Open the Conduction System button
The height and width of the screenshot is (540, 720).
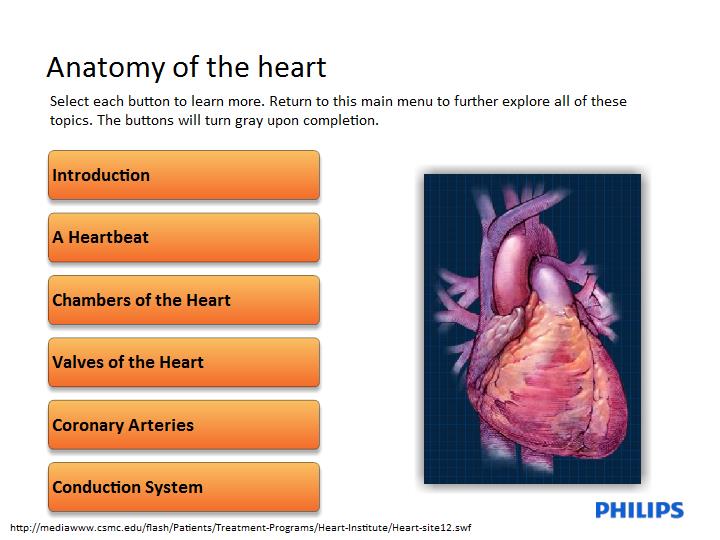coord(184,487)
